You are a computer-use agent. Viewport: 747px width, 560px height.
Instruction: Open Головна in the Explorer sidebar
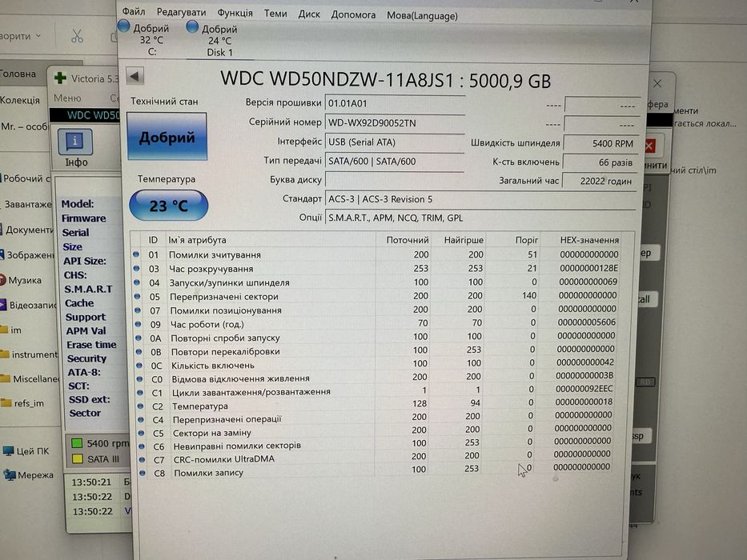[18, 74]
